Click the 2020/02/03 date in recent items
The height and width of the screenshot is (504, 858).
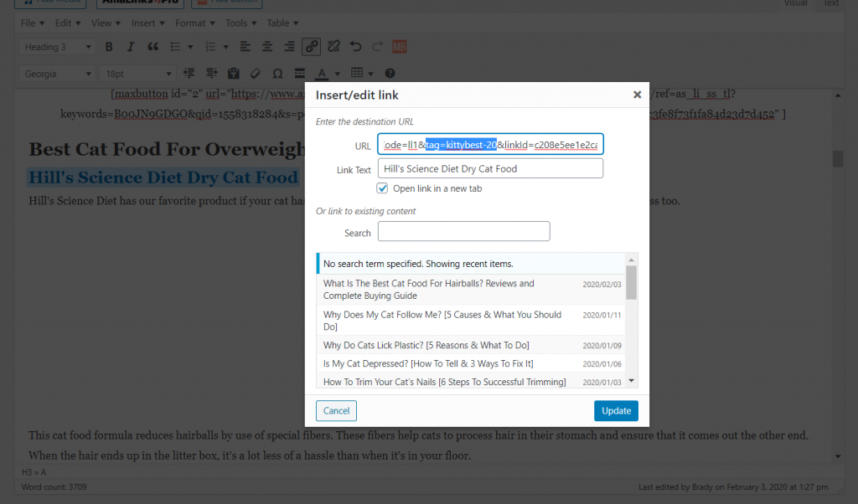pos(602,285)
